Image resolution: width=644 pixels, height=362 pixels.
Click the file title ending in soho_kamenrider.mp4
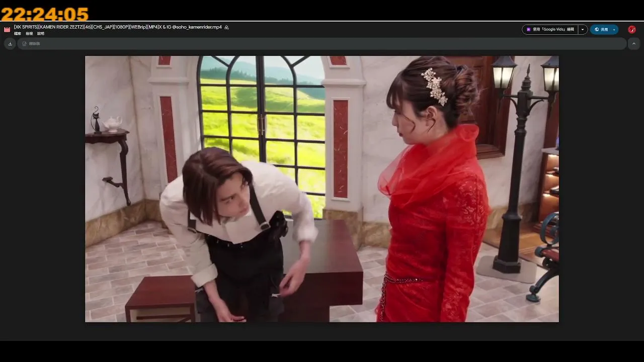[118, 27]
